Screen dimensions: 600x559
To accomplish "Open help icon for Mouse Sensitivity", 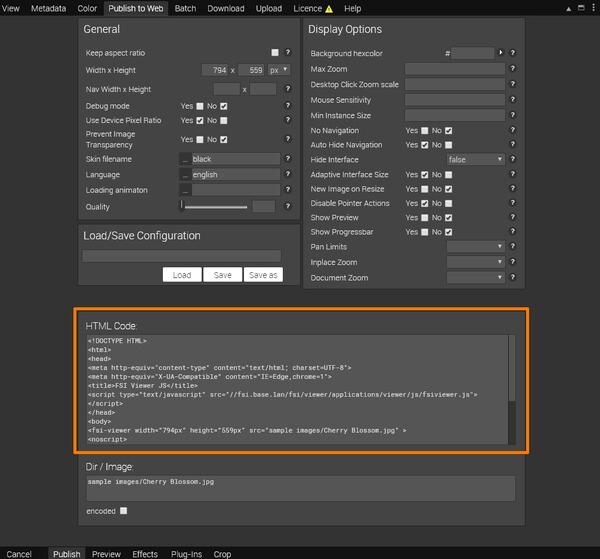I will (513, 99).
